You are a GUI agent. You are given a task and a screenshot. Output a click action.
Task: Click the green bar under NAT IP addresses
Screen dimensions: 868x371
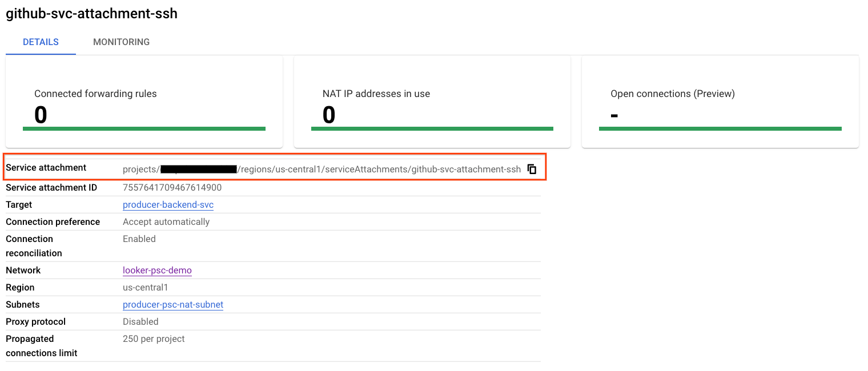pos(432,129)
